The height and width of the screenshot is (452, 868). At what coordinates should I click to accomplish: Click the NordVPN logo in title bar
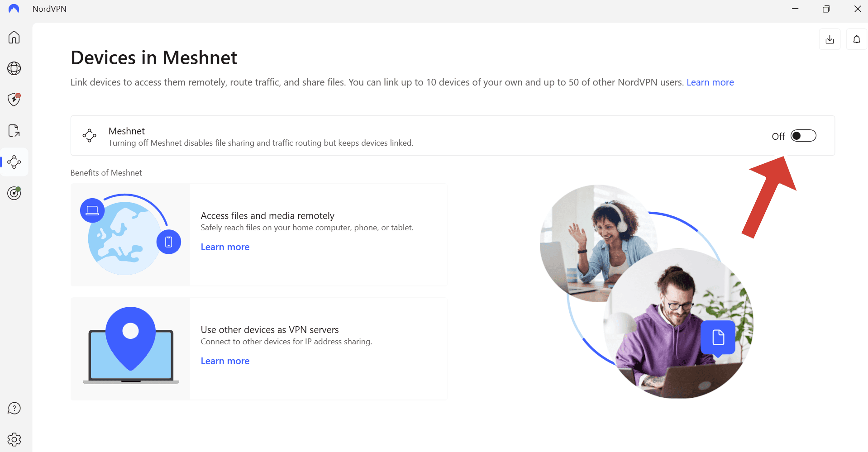[14, 9]
